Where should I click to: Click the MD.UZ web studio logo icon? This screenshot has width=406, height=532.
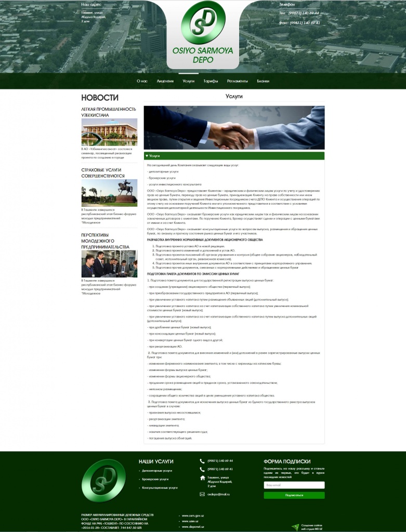(x=295, y=527)
